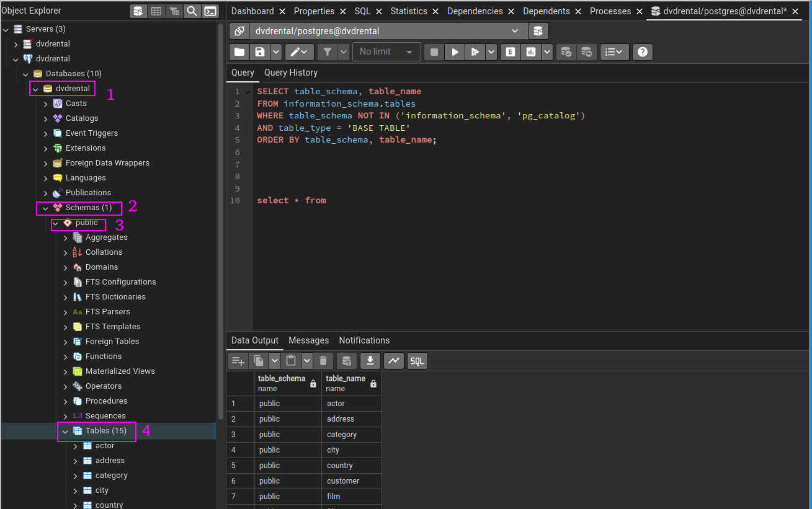
Task: Click the SQL button in Data Output toolbar
Action: coord(417,361)
